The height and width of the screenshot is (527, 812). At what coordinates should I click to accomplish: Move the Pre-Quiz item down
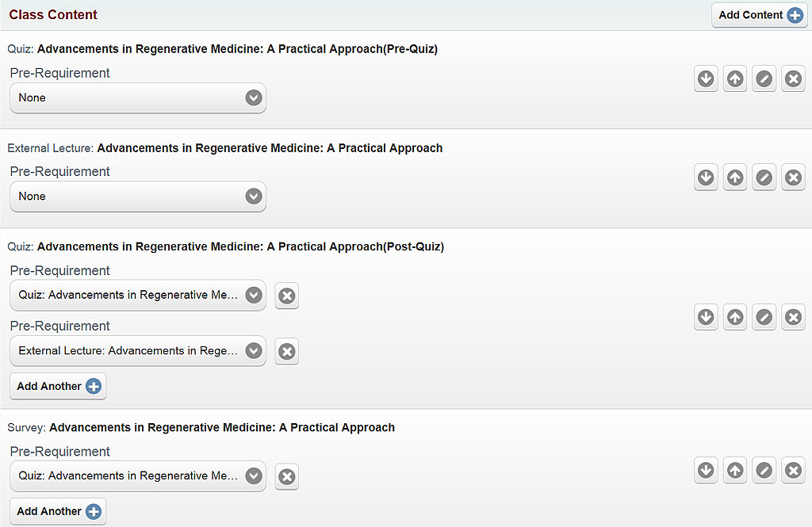[706, 79]
